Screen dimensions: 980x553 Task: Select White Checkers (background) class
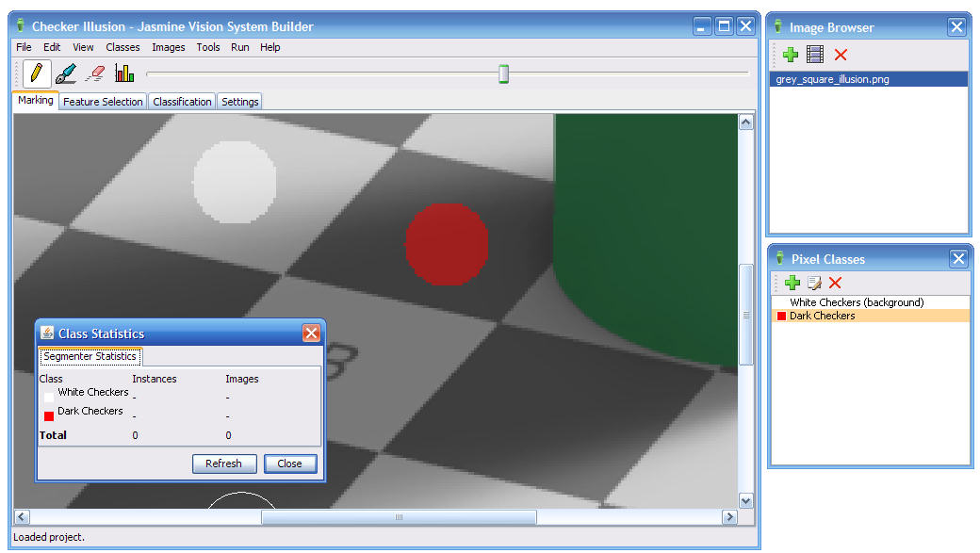(x=857, y=302)
